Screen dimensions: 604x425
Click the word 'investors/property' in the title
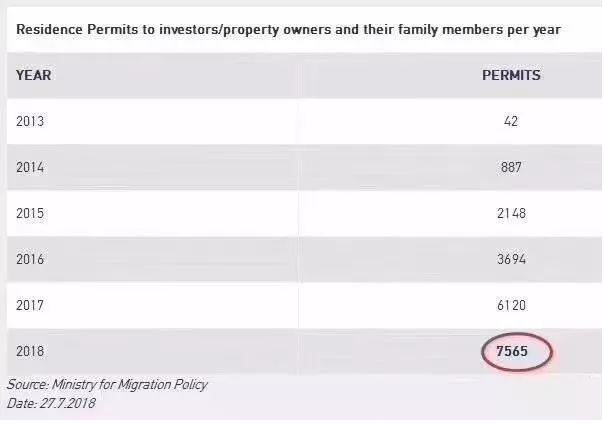[219, 30]
